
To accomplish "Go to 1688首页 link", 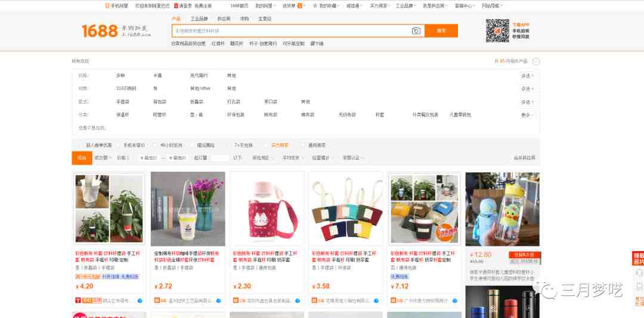I will 240,6.
